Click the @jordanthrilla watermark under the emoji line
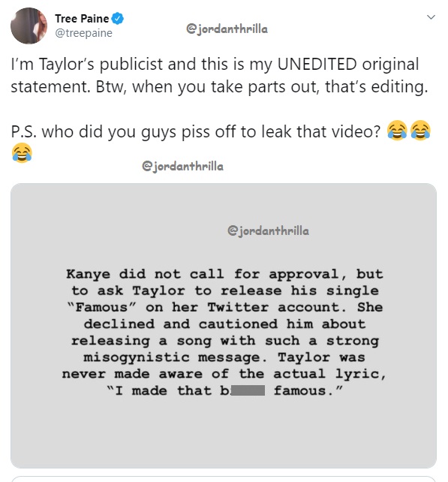This screenshot has width=448, height=482. [182, 167]
